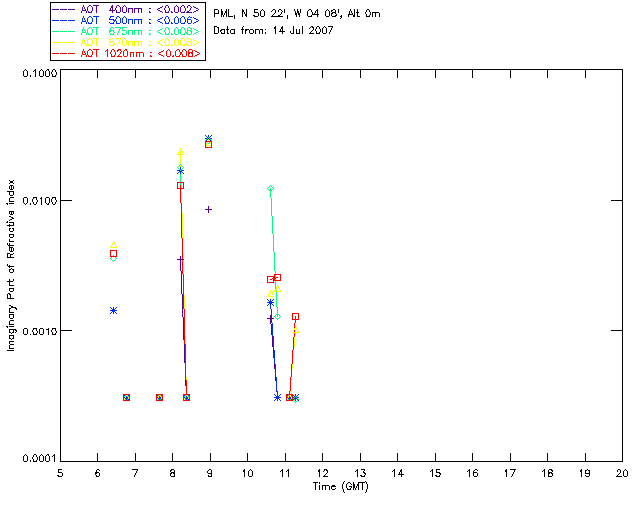Click the x-axis tick label 20
This screenshot has height=512, width=640.
[x=622, y=473]
